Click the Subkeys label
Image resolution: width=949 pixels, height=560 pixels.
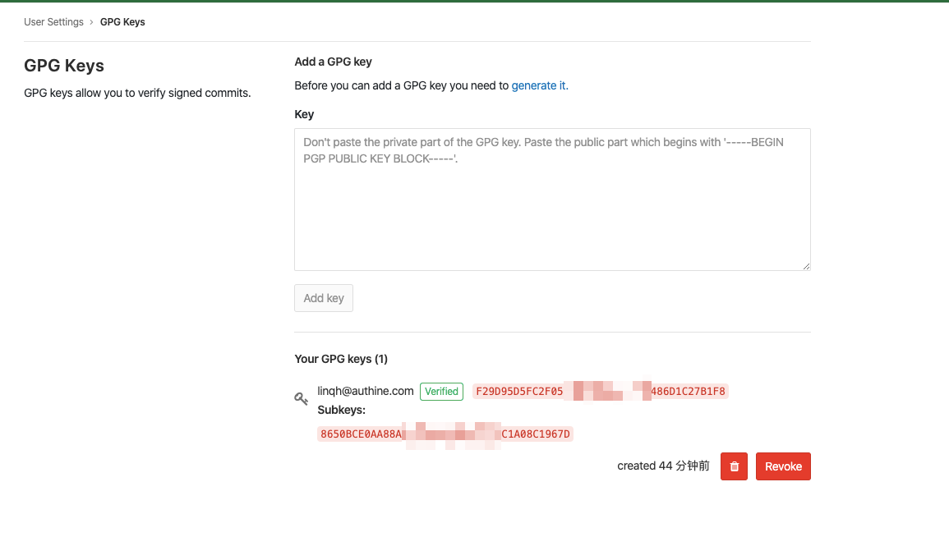(342, 410)
